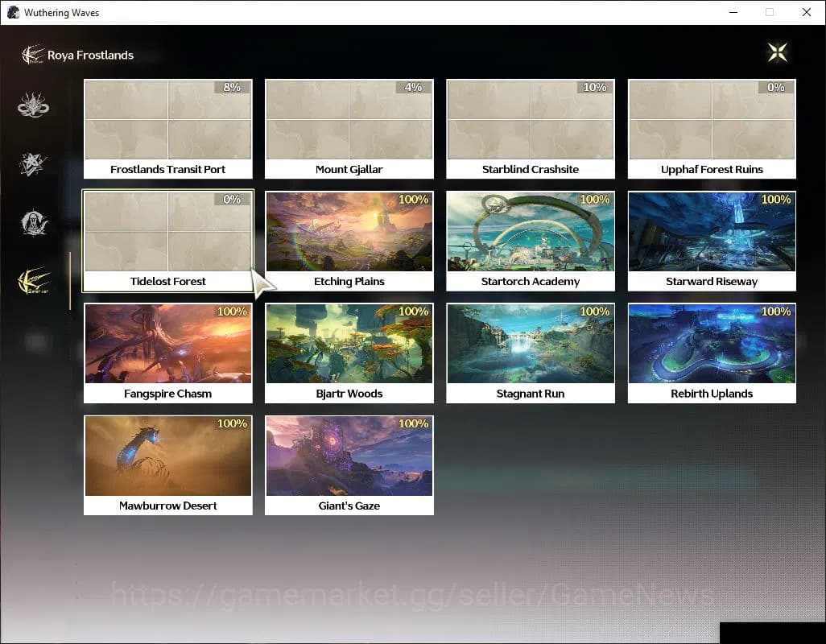Open Starward Riseway thumbnail

coord(712,232)
